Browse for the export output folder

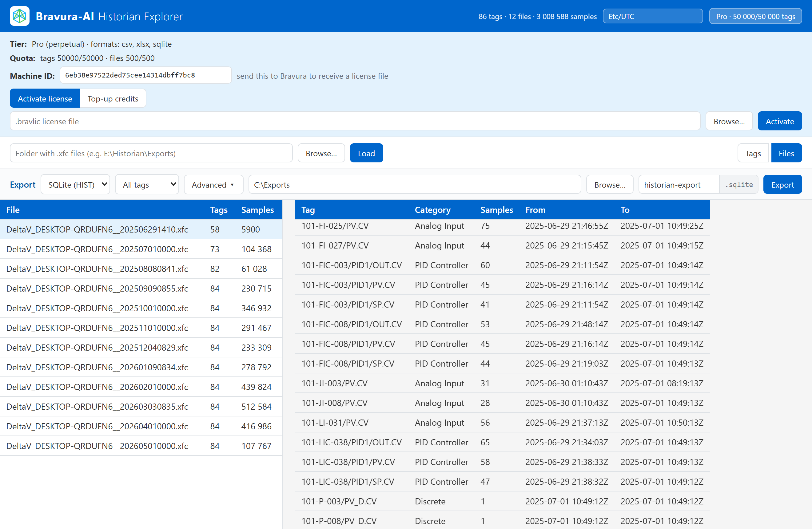click(x=610, y=185)
